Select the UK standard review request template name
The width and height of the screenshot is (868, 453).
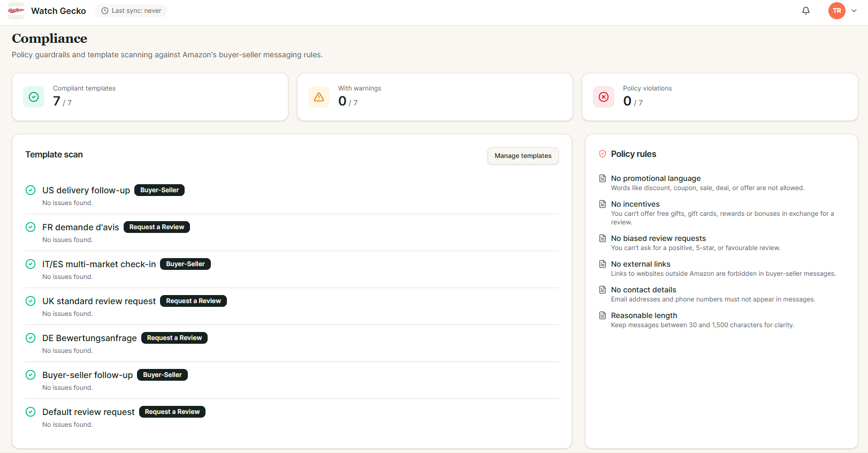99,301
